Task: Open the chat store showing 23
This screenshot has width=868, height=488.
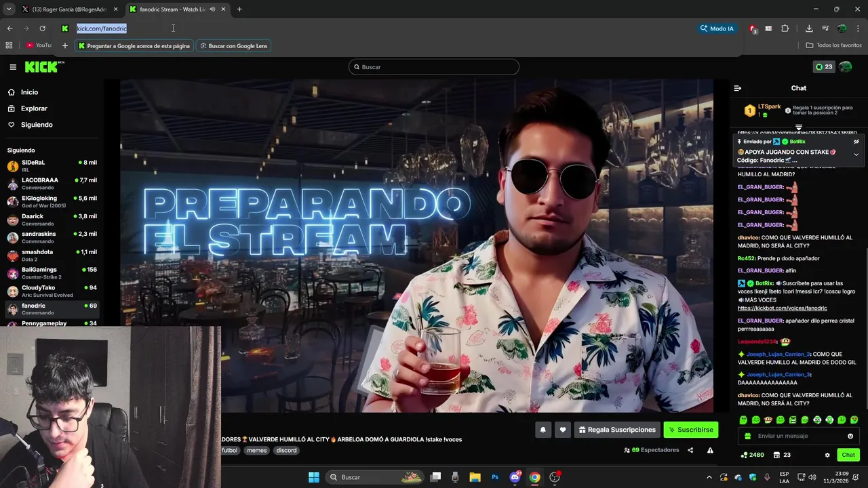Action: (x=782, y=455)
